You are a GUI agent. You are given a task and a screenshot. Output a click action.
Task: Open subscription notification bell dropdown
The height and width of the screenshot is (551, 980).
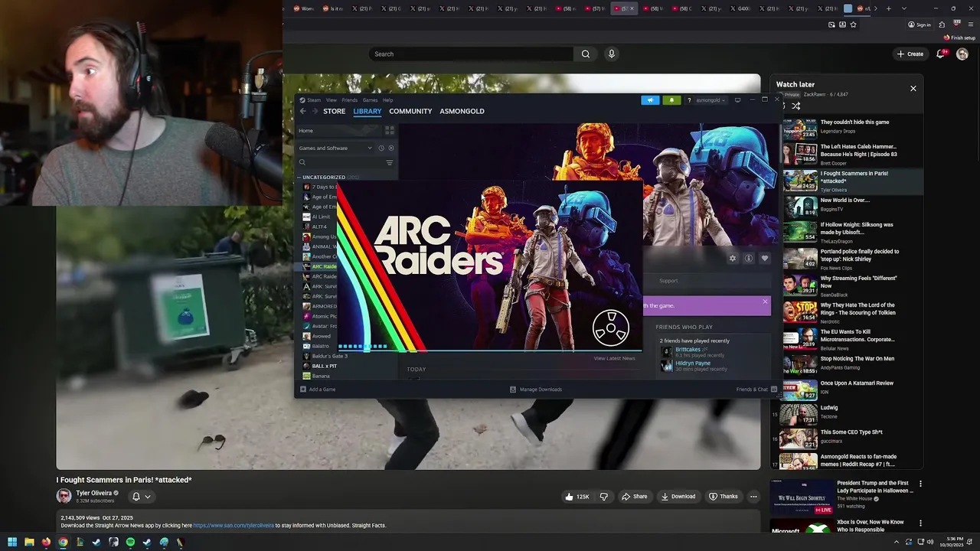tap(142, 497)
